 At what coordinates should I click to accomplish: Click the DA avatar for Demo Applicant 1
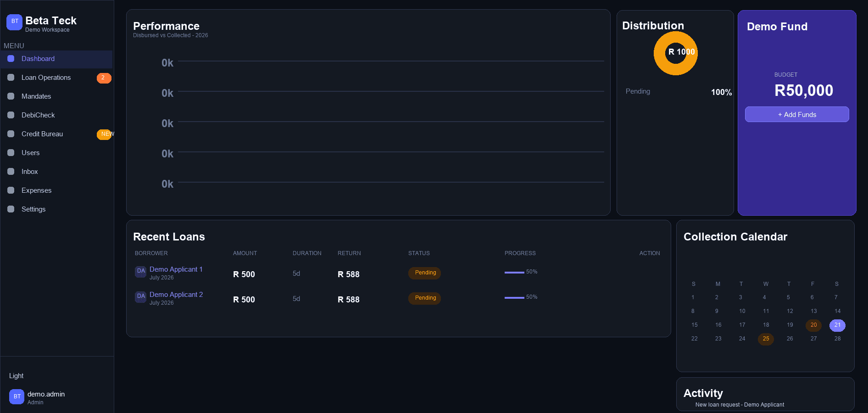(x=141, y=271)
